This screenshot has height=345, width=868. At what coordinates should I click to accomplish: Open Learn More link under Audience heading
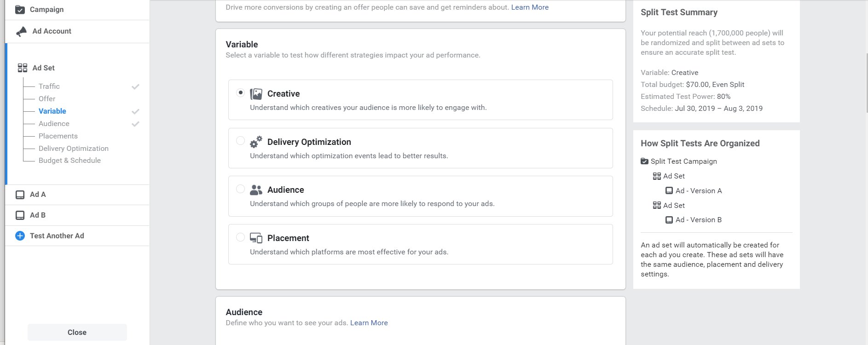tap(369, 323)
